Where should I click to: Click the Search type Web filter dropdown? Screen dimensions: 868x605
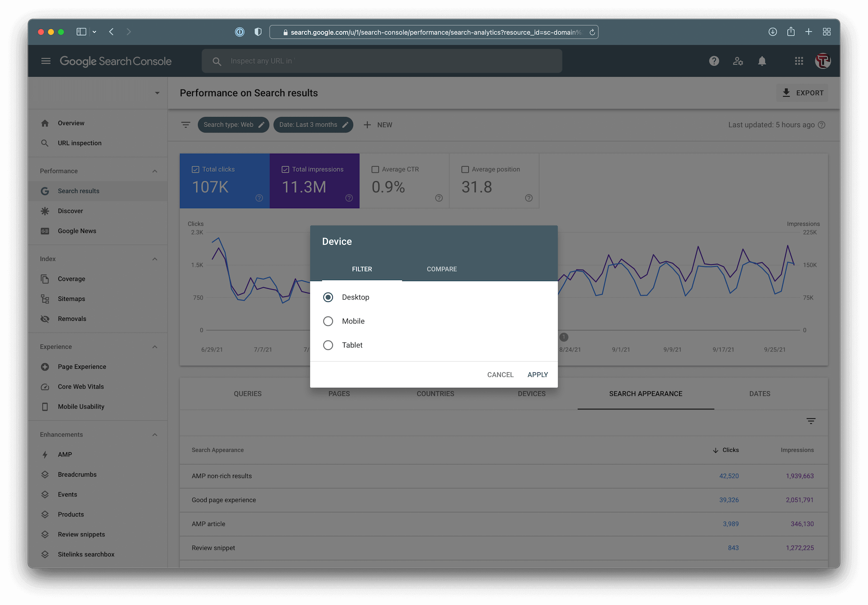point(233,125)
